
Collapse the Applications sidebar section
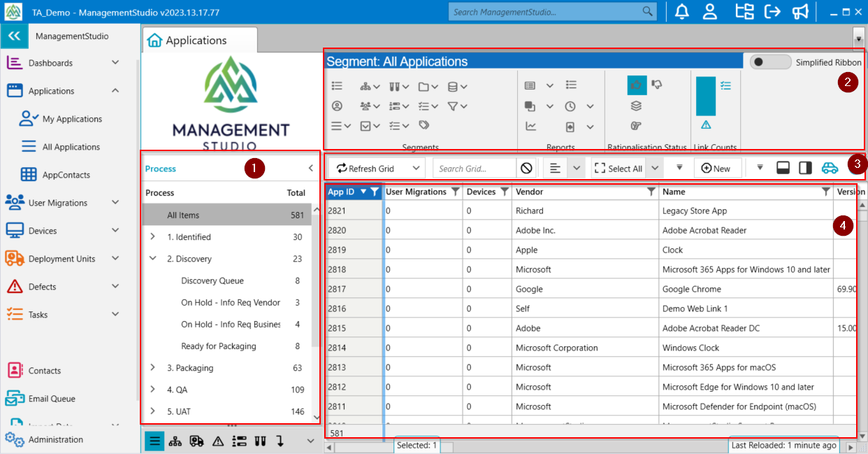[116, 91]
